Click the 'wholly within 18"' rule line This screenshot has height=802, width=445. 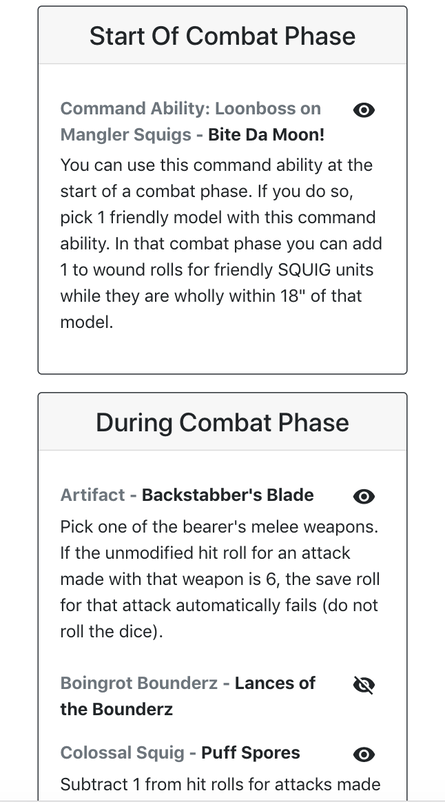pyautogui.click(x=211, y=296)
